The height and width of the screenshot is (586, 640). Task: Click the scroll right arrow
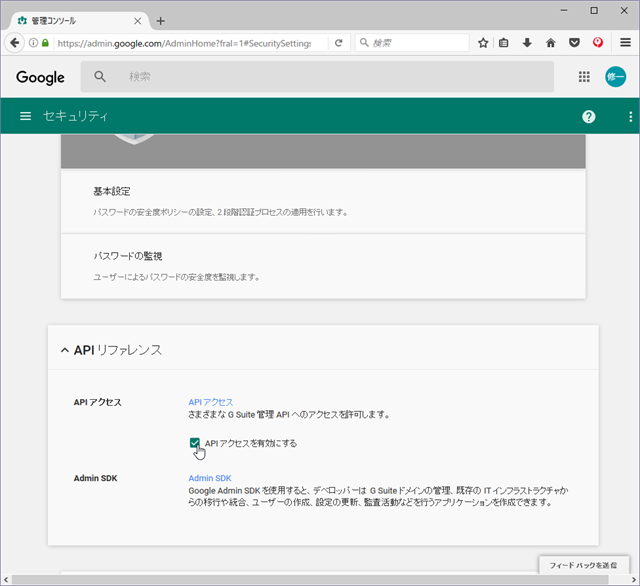633,579
